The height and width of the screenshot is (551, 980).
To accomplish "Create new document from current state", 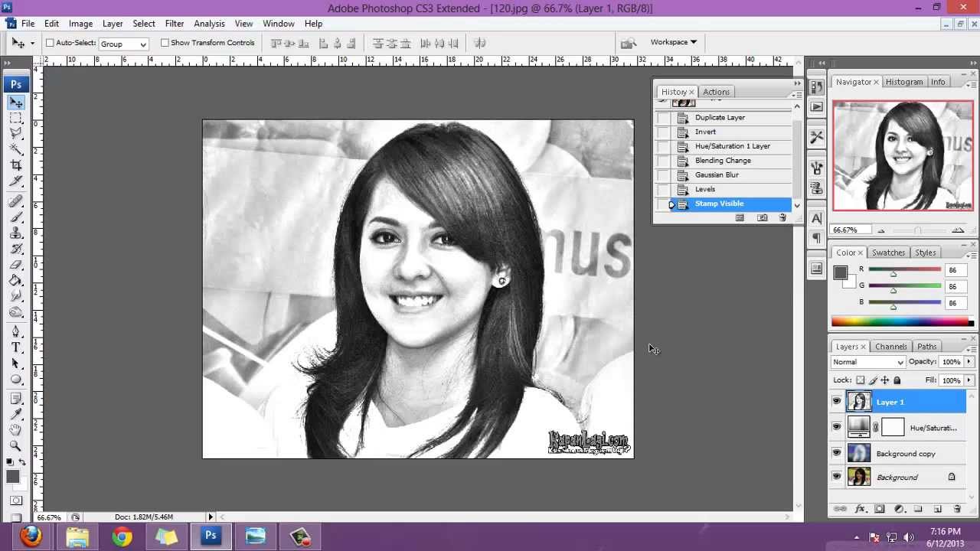I will (740, 218).
